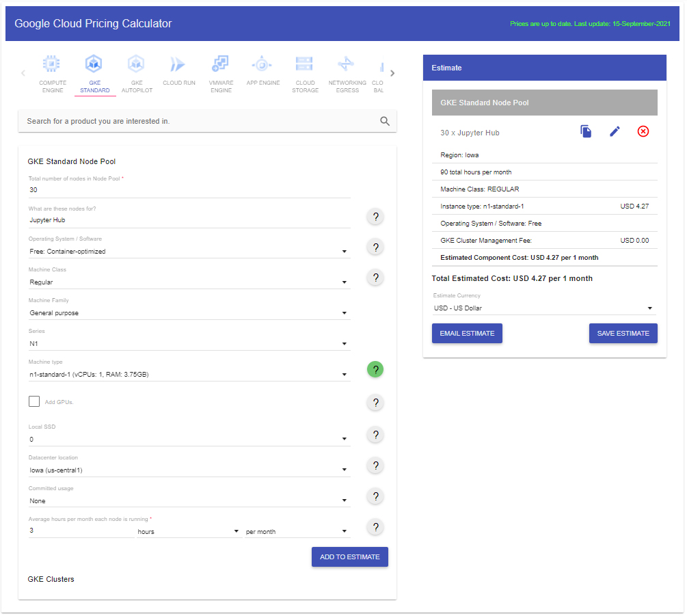687x616 pixels.
Task: Click the Save Estimate button
Action: (x=623, y=333)
